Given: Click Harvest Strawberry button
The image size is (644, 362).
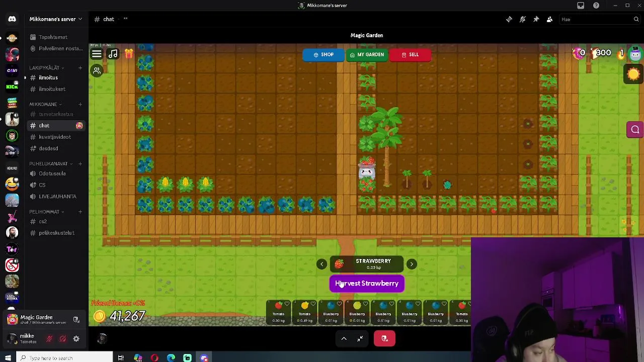Looking at the screenshot, I should coord(367,284).
